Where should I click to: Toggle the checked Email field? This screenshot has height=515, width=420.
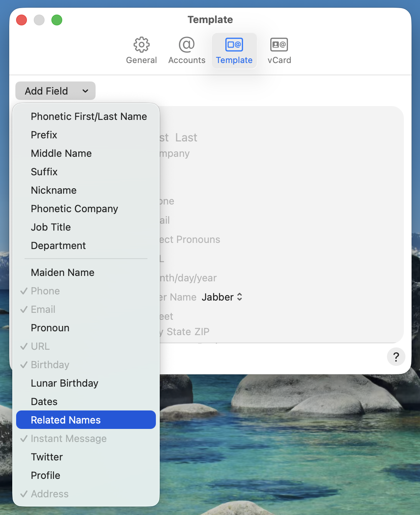(43, 309)
